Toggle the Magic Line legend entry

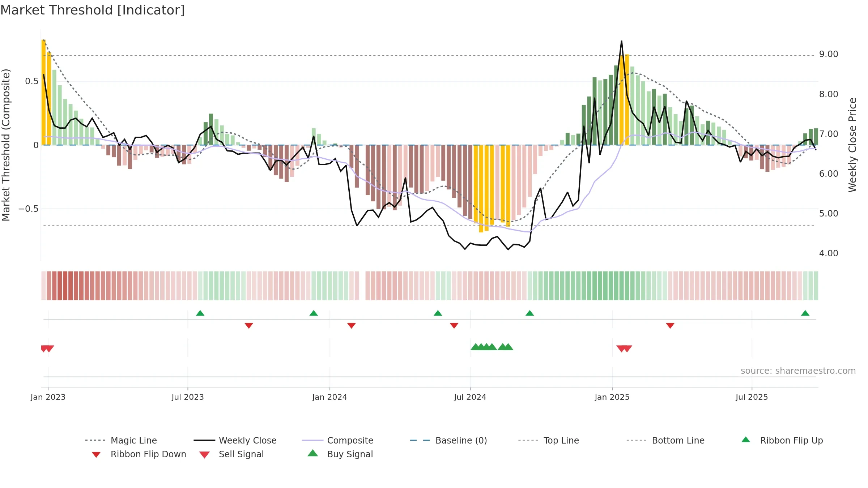(x=121, y=440)
